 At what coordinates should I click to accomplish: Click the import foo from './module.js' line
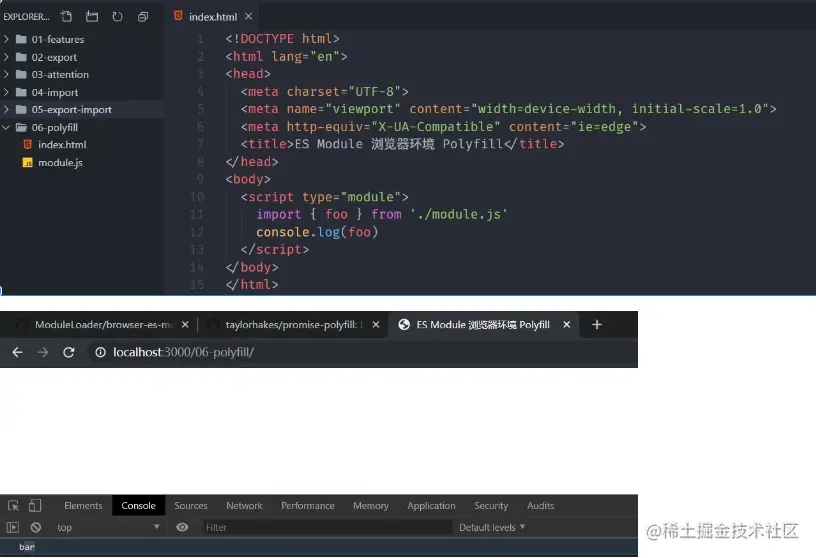381,214
